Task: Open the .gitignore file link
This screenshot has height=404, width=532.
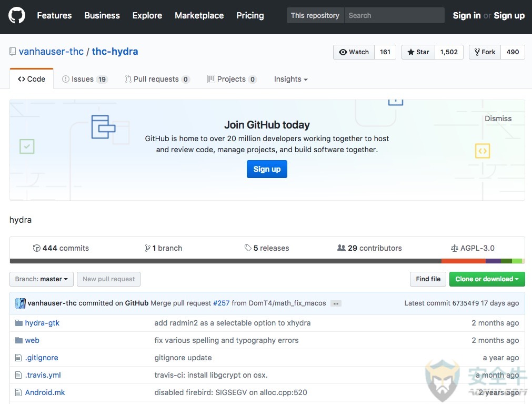Action: pos(42,358)
